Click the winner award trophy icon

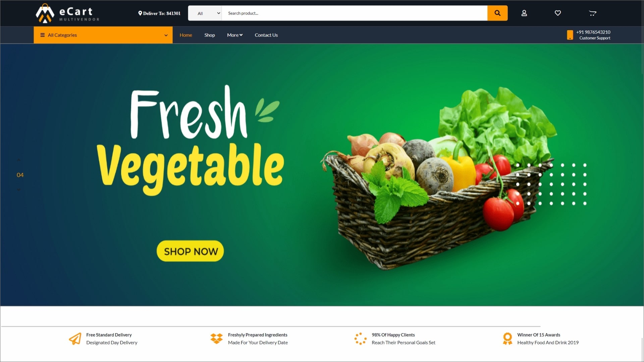click(x=508, y=338)
